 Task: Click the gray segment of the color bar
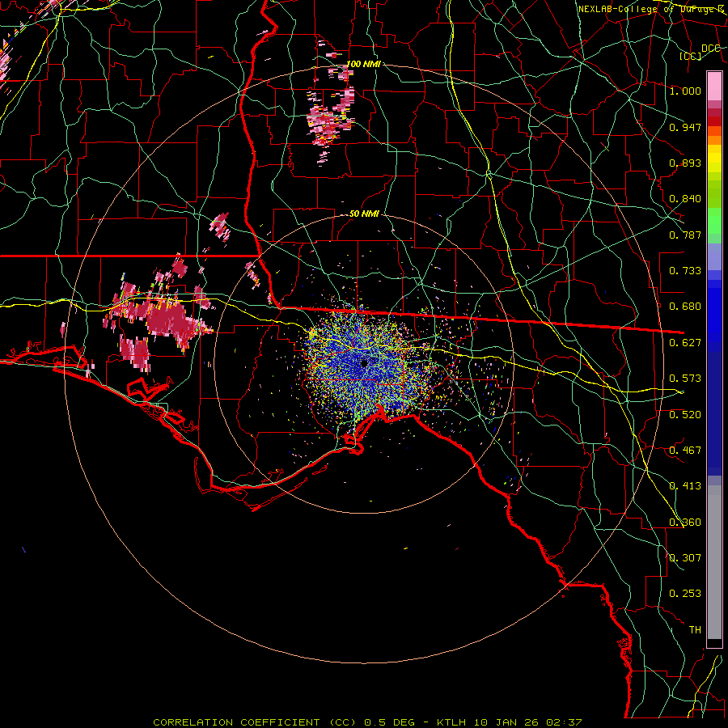[x=714, y=562]
